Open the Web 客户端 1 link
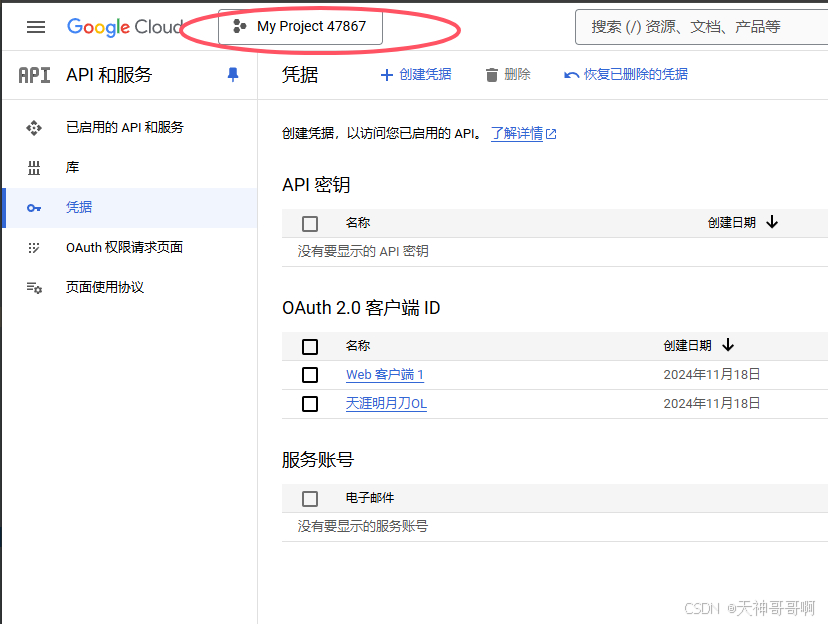Viewport: 828px width, 624px height. pos(385,375)
